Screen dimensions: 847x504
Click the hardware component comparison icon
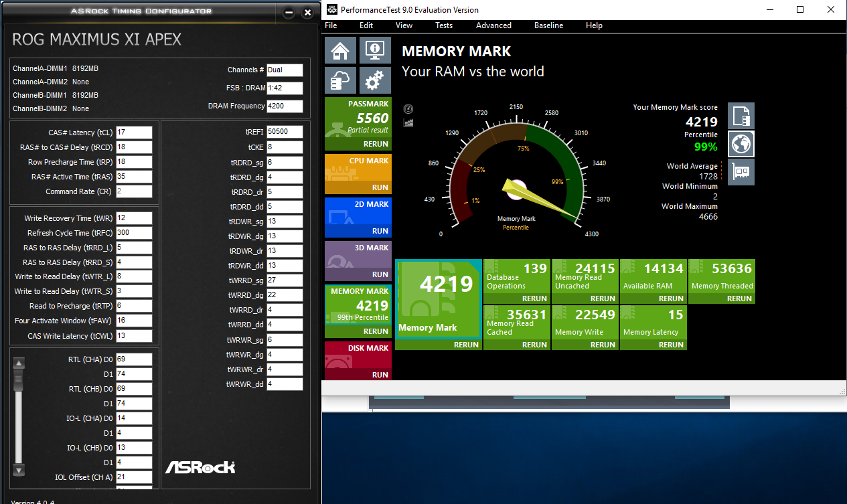[x=741, y=172]
